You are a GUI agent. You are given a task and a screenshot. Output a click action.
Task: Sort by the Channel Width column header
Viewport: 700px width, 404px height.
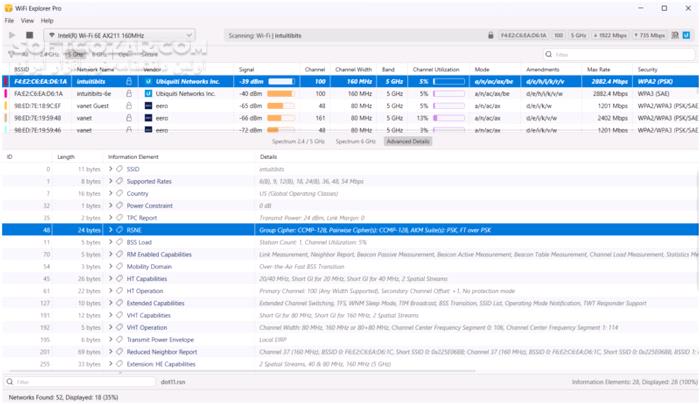pos(353,70)
